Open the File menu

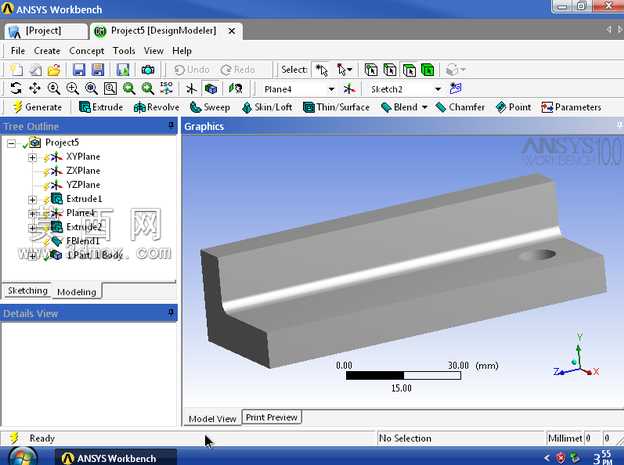[x=18, y=51]
